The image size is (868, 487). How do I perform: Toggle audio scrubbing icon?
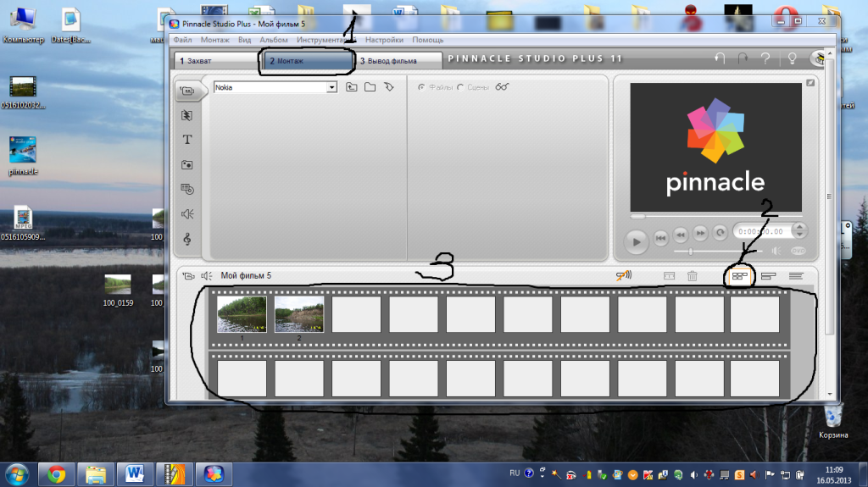tap(624, 275)
